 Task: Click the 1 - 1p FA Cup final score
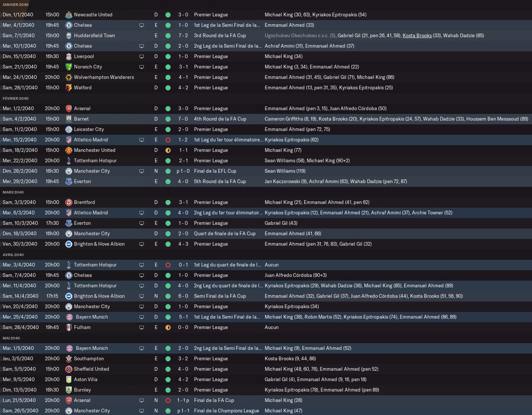click(x=183, y=400)
